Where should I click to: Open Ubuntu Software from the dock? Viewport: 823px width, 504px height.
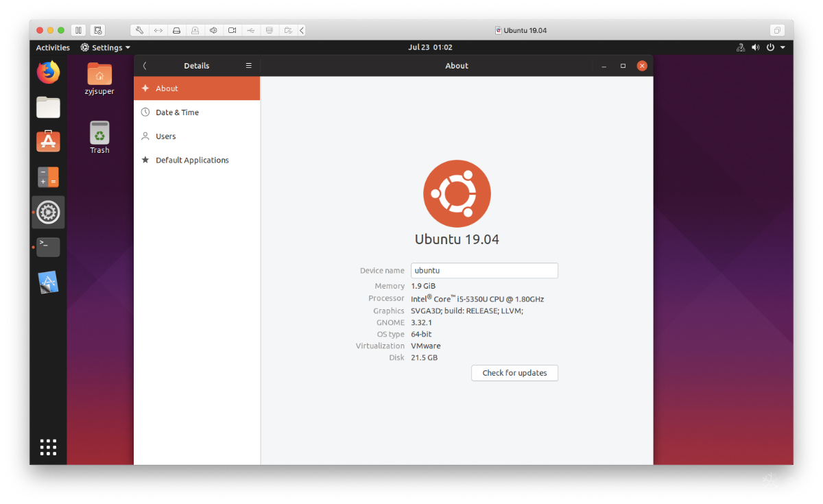[x=48, y=141]
